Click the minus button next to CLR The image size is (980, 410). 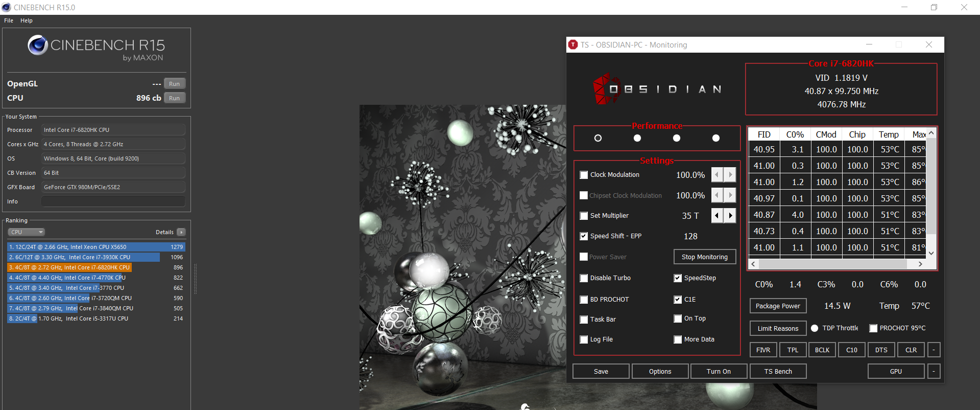click(x=934, y=350)
